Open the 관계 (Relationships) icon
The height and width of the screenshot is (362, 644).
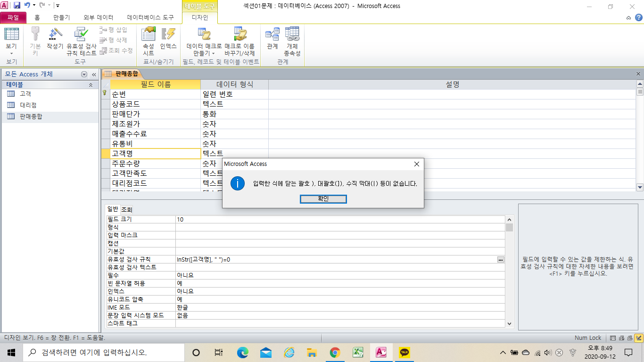[x=272, y=39]
